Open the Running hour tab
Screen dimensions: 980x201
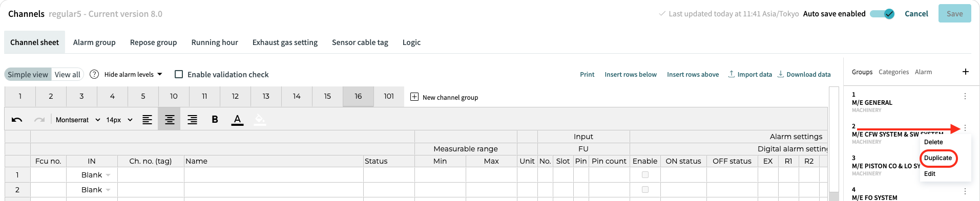(x=215, y=42)
